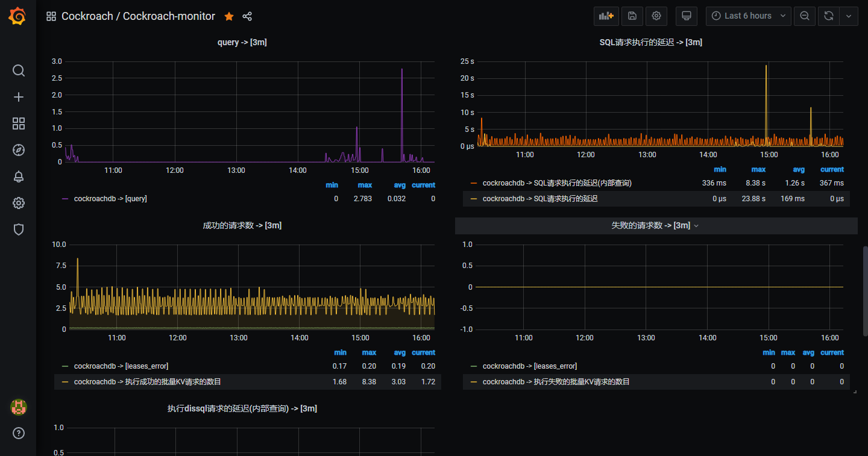Expand the 失败的请求数 panel title chevron
Viewport: 868px width, 456px height.
696,226
